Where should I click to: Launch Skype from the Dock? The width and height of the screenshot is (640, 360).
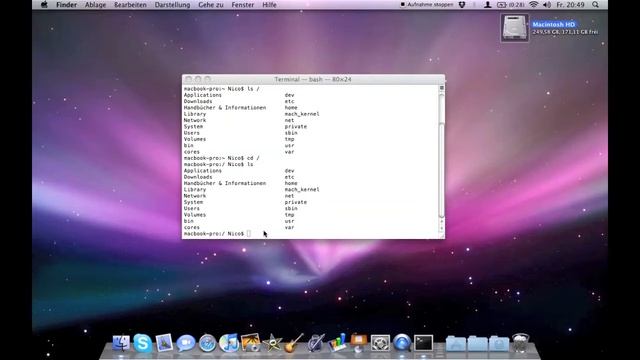[x=142, y=343]
